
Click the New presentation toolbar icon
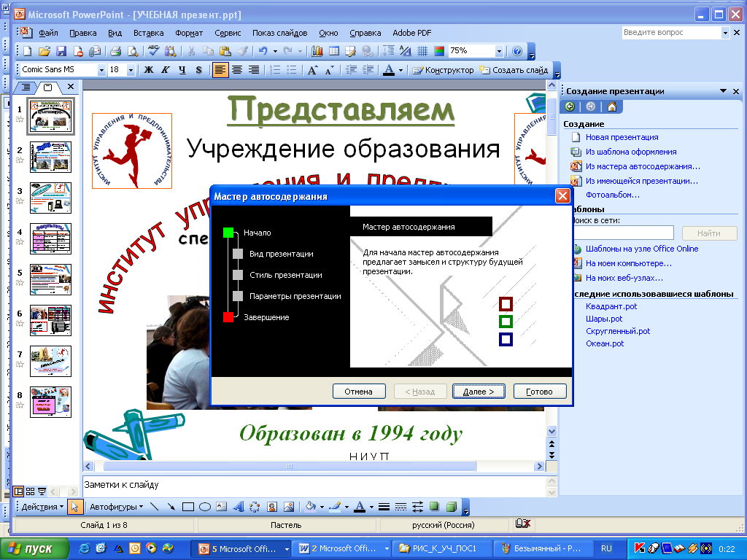tap(27, 51)
